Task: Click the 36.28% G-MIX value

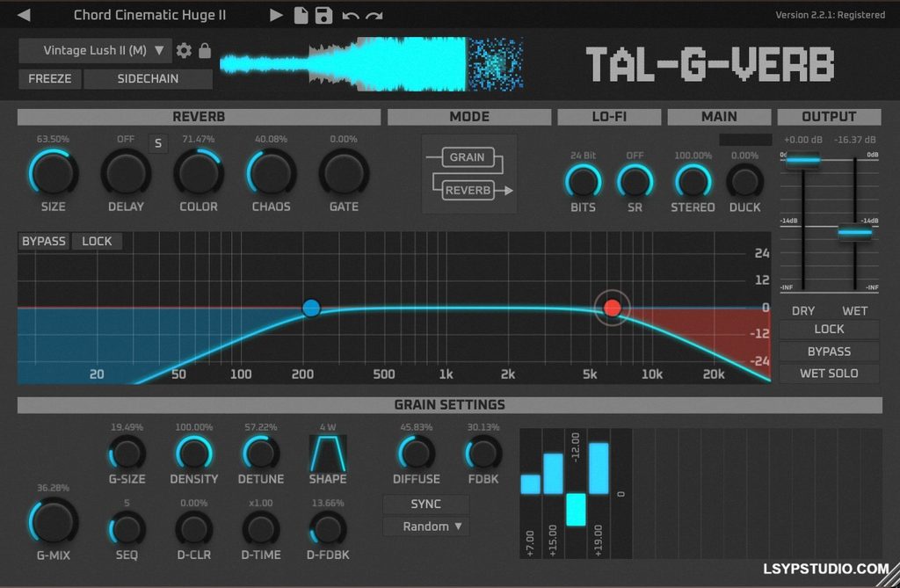Action: (53, 488)
